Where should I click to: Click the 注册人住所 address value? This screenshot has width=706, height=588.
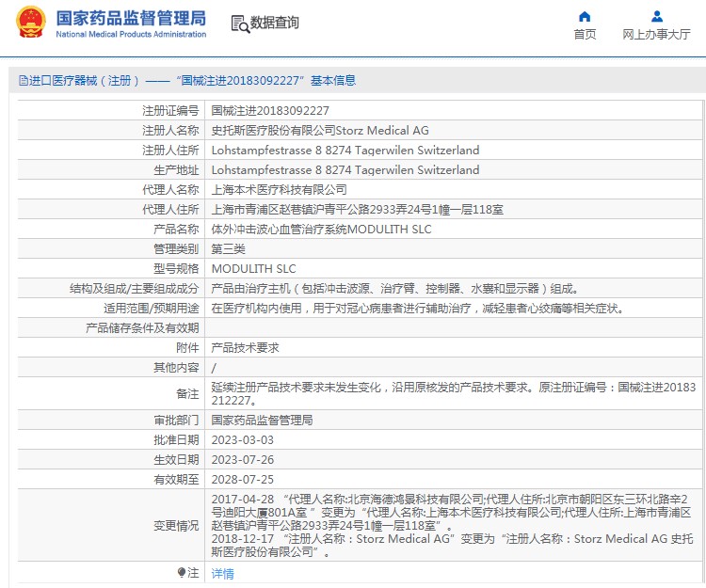[345, 151]
